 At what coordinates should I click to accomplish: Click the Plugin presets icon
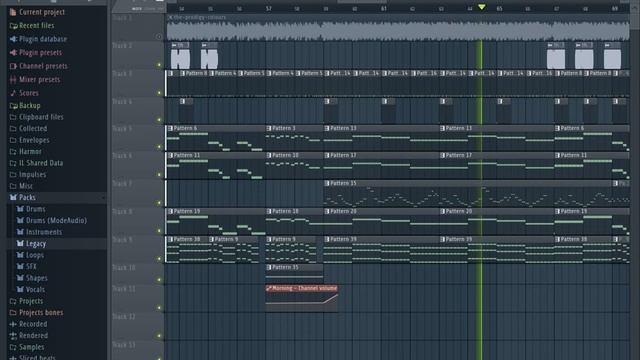coord(13,53)
